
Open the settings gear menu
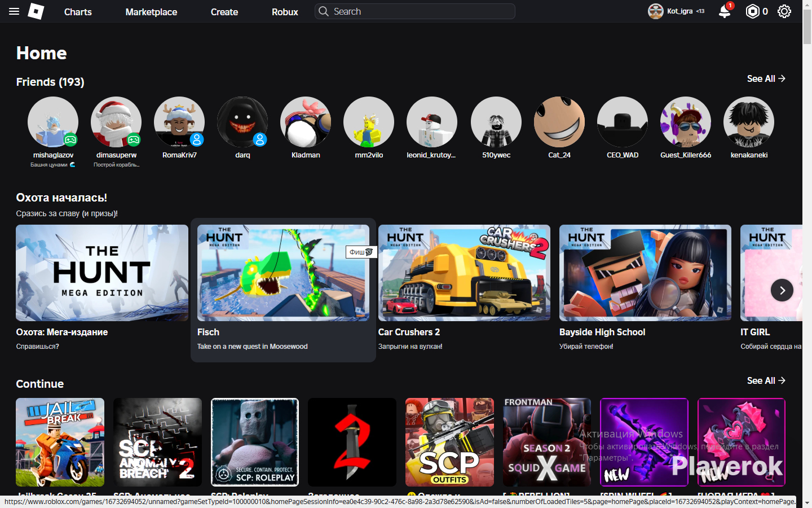pyautogui.click(x=784, y=11)
